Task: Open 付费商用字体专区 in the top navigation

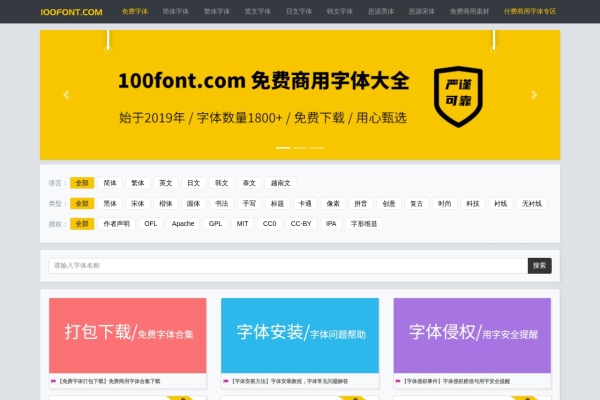Action: (x=530, y=11)
